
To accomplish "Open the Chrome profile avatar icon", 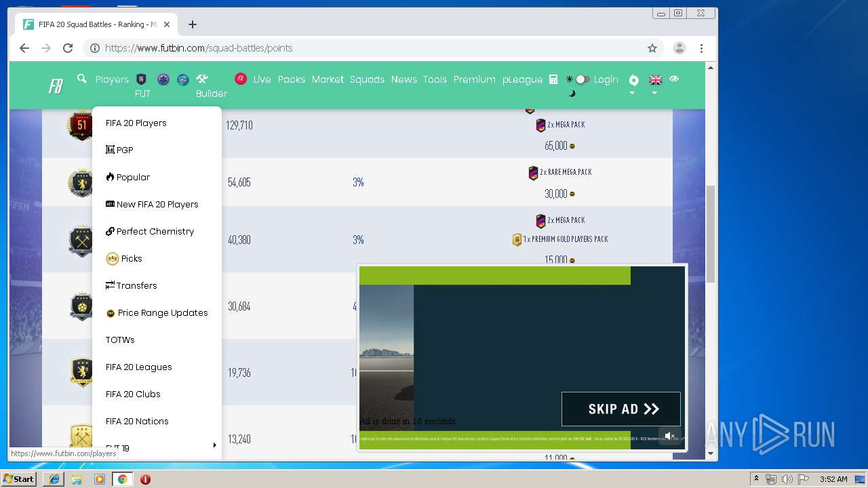I will click(679, 48).
